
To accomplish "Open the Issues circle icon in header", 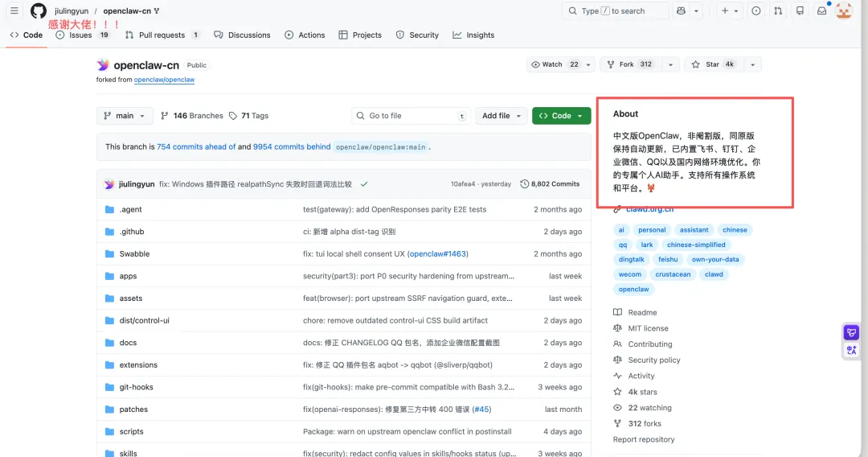I will click(x=756, y=10).
